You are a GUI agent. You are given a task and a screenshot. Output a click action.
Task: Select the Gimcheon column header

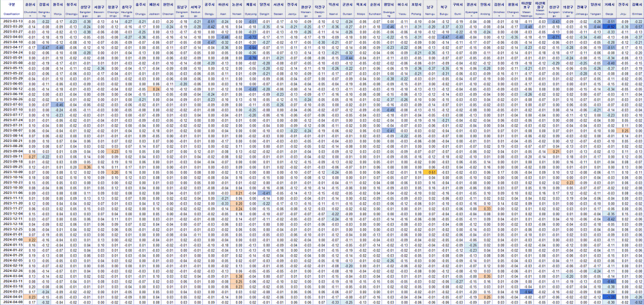coord(499,9)
